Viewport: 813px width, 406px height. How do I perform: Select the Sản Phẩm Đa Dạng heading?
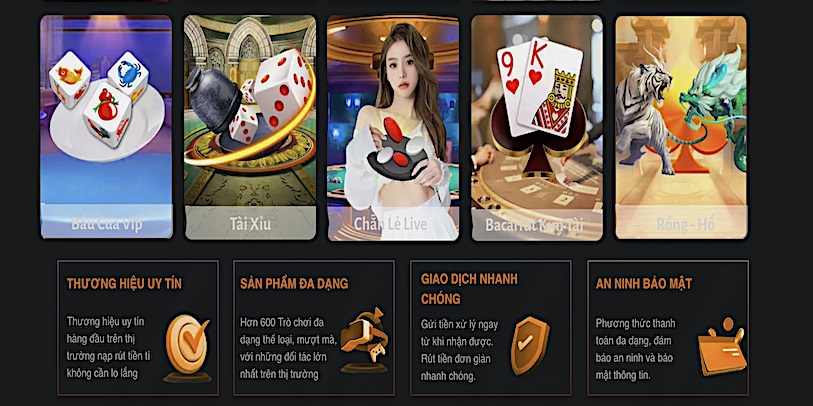coord(294,284)
